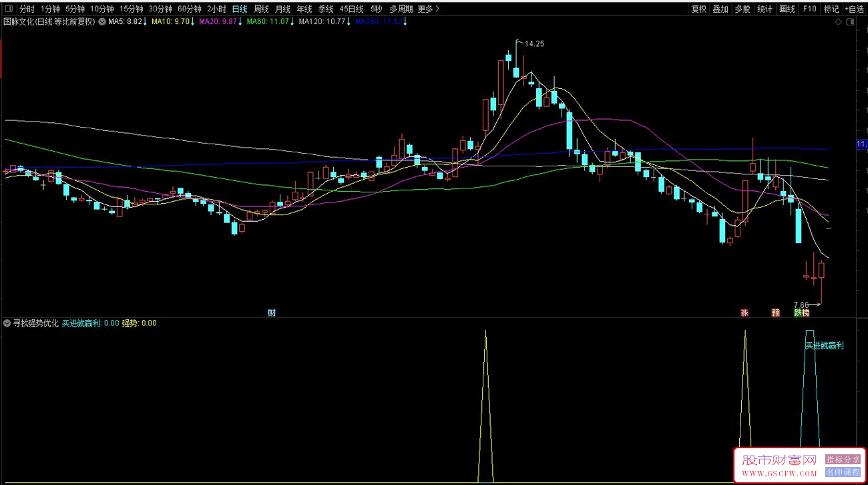This screenshot has height=485, width=868.
Task: Click the diamond icon at chart top-right
Action: click(x=839, y=23)
